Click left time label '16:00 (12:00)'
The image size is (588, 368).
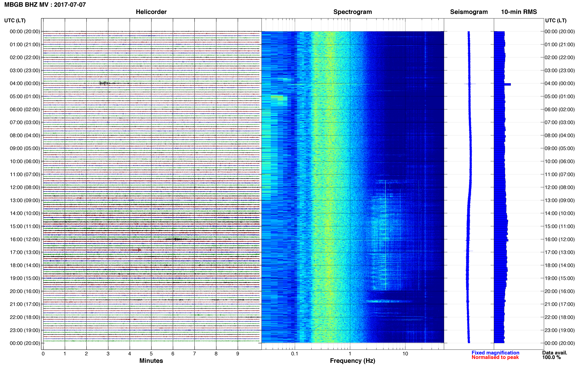tap(25, 239)
